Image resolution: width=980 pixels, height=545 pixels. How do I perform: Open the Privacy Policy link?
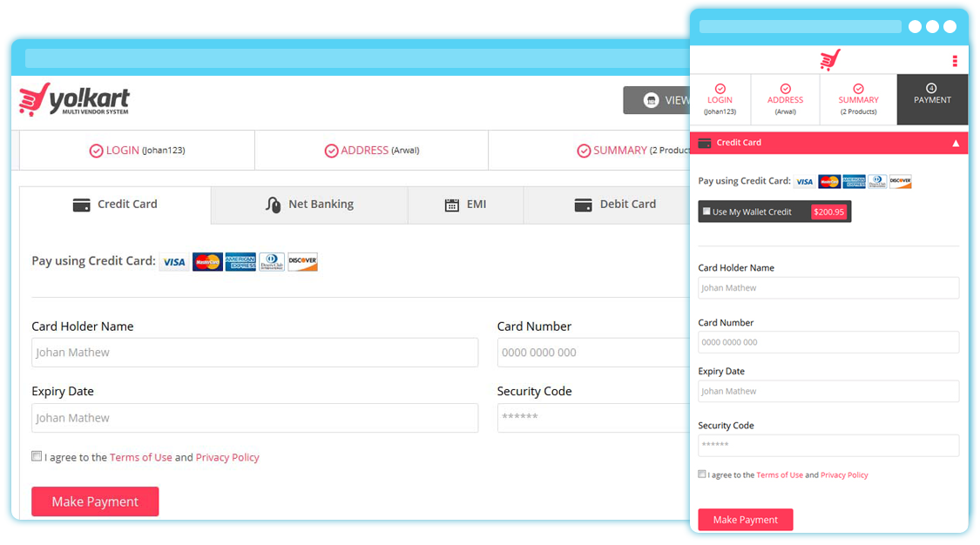coord(227,457)
